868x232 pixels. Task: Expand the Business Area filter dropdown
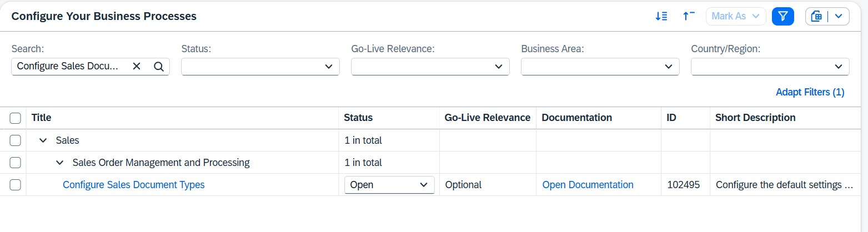point(668,67)
